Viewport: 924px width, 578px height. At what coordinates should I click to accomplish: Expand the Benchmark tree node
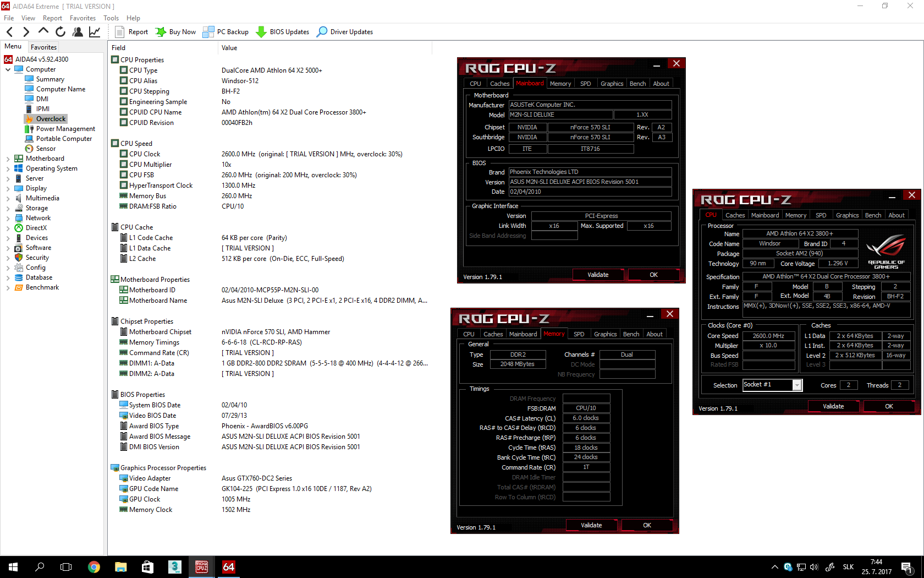point(8,288)
